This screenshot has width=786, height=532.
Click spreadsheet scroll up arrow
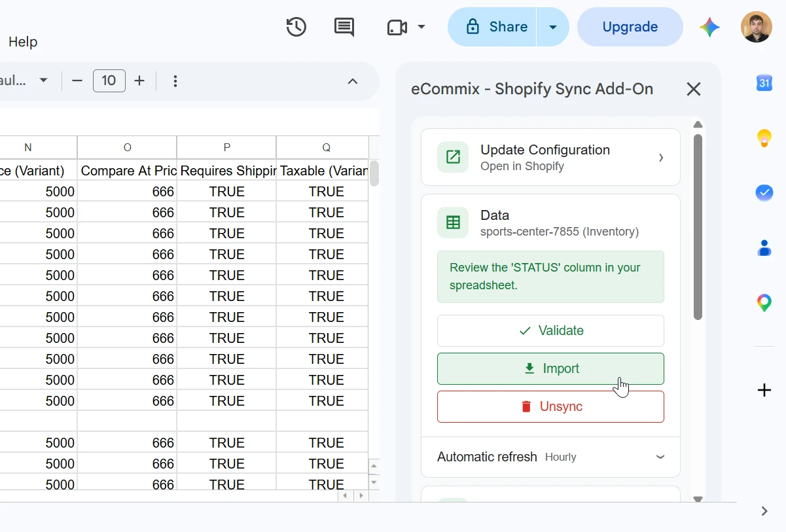tap(374, 467)
